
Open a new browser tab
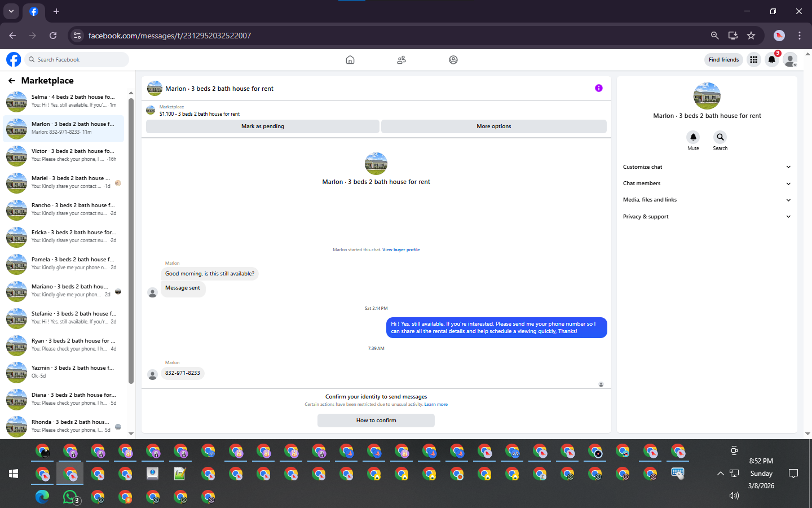coord(56,11)
